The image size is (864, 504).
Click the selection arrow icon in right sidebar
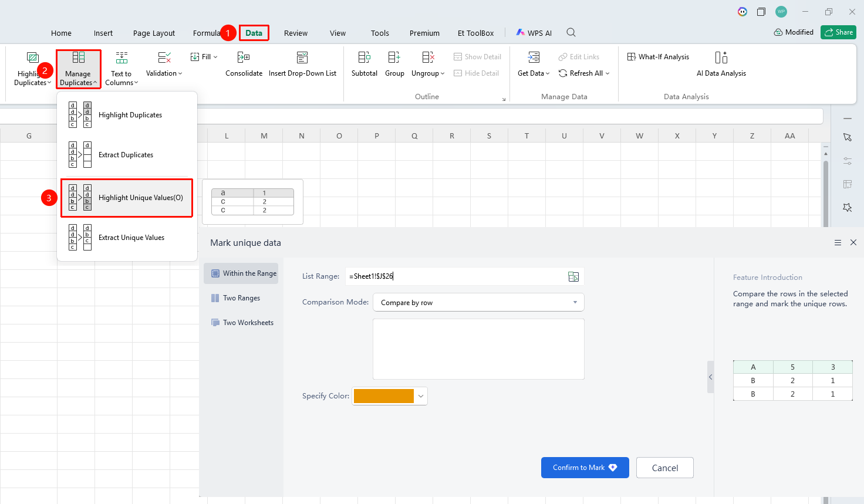click(848, 137)
